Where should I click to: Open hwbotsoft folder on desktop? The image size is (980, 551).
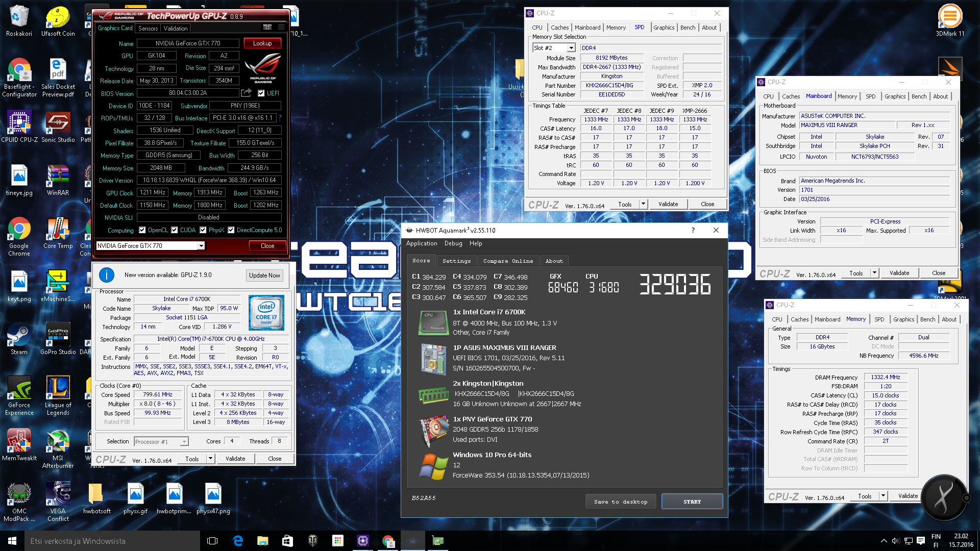[96, 498]
